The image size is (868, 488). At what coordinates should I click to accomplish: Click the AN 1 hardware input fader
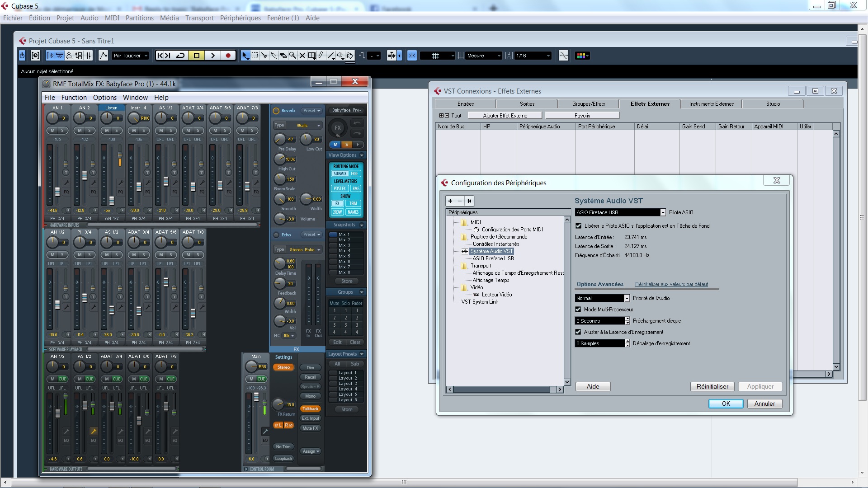point(57,191)
